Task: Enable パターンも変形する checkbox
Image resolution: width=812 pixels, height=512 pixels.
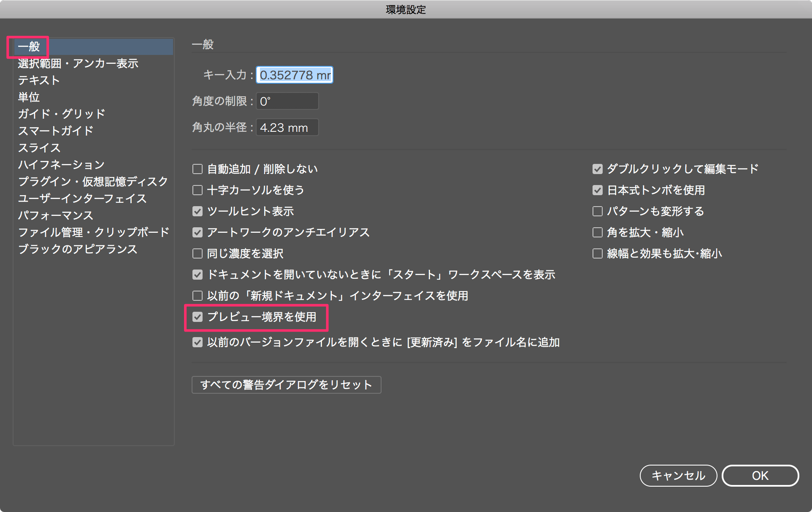Action: (598, 211)
